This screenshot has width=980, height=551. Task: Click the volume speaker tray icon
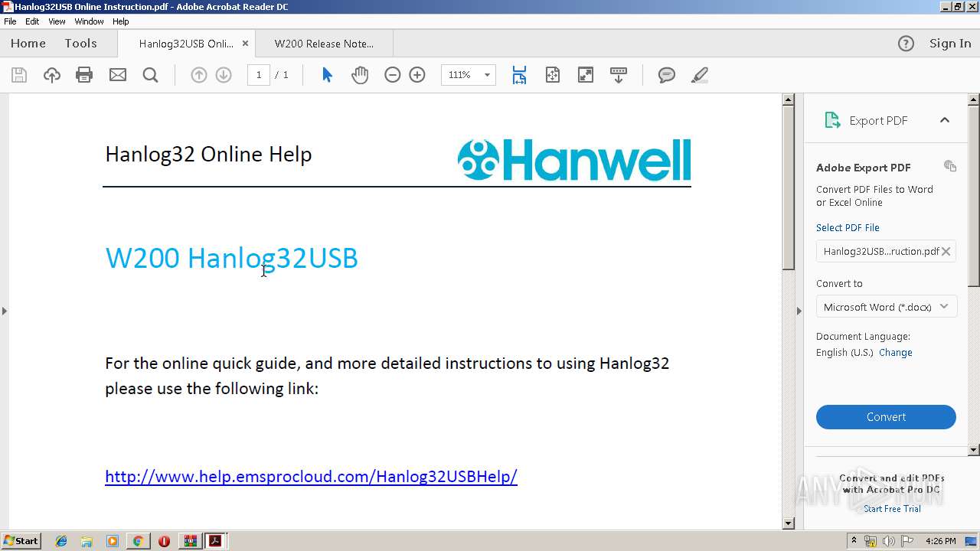pos(888,541)
